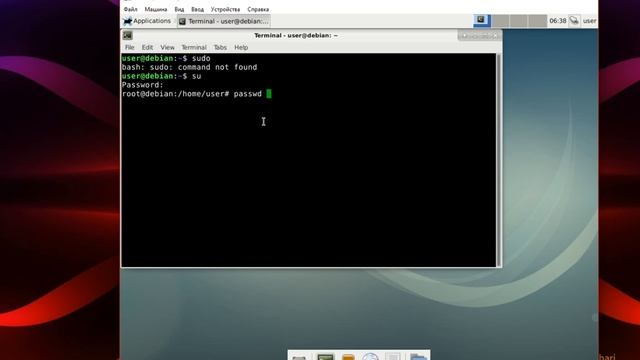Click the terminal vertical scrollbar
640x360 pixels.
(x=499, y=160)
